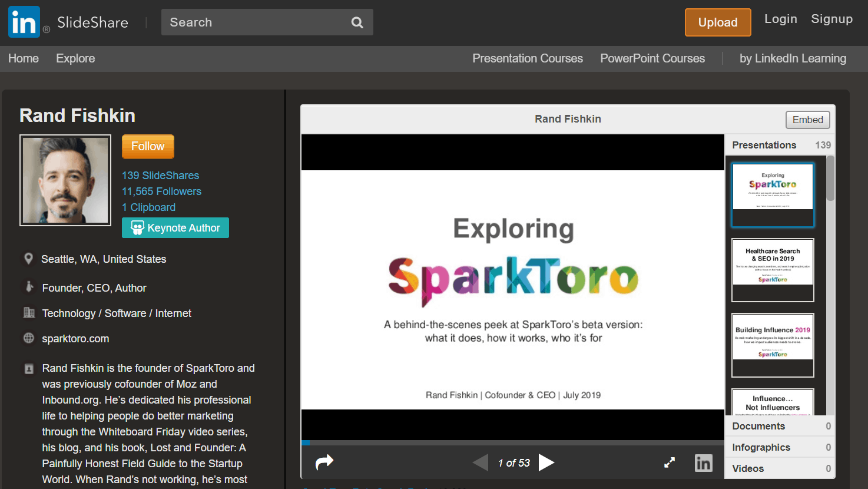Click the SlideShare brand name
868x489 pixels.
pyautogui.click(x=92, y=22)
